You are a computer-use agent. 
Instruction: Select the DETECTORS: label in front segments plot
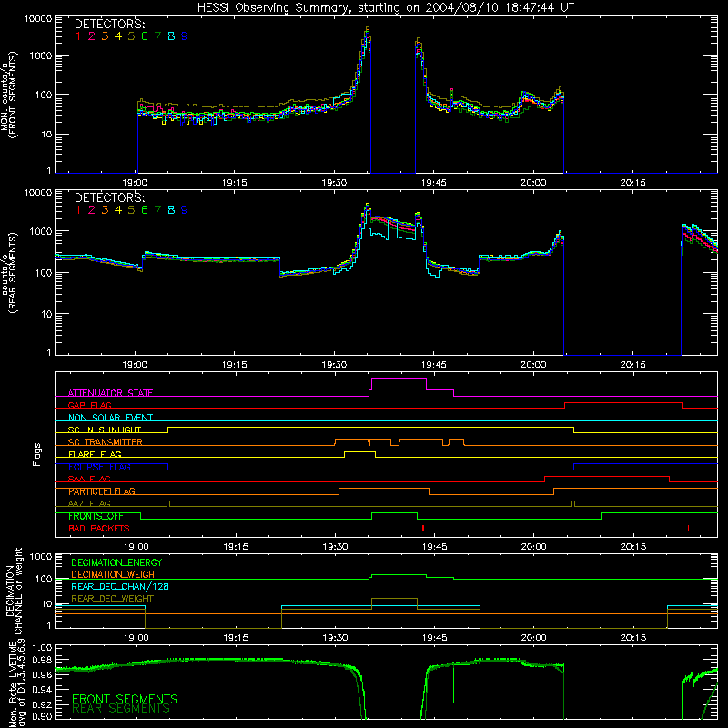pyautogui.click(x=109, y=24)
